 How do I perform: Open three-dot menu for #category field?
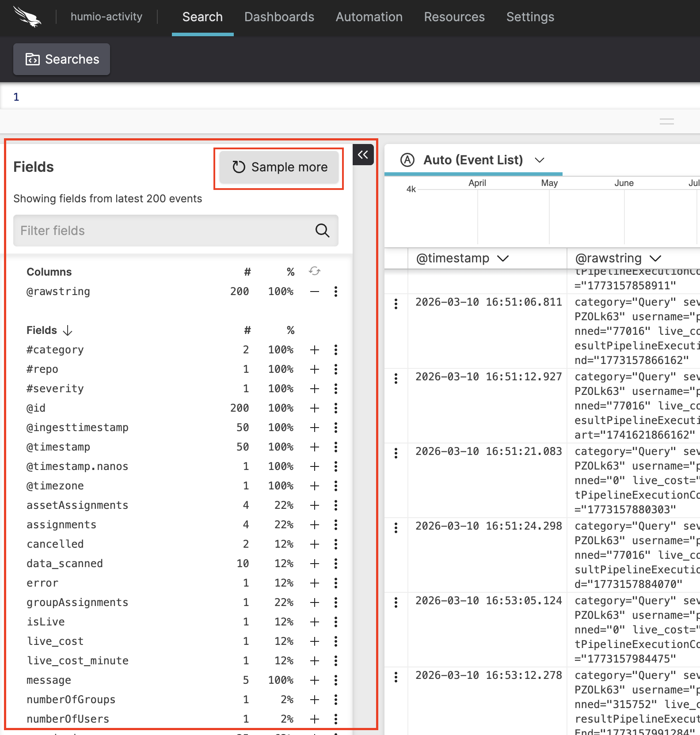pyautogui.click(x=336, y=350)
